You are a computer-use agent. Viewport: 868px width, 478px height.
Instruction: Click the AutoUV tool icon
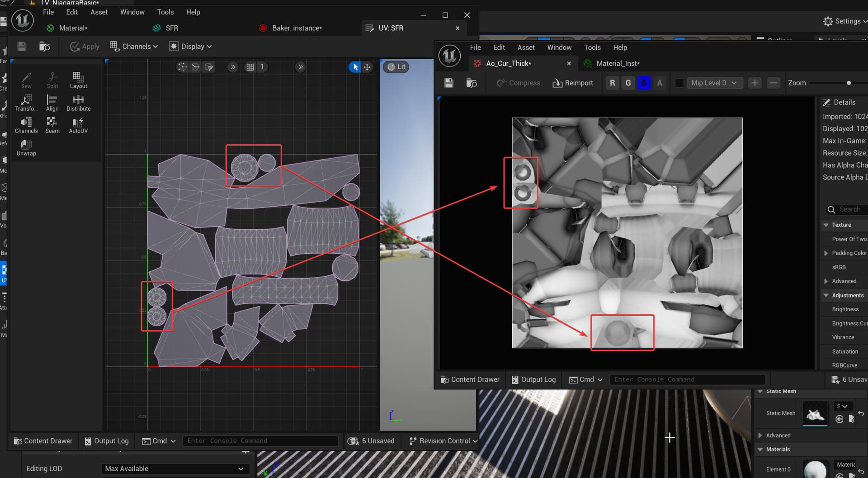(78, 125)
